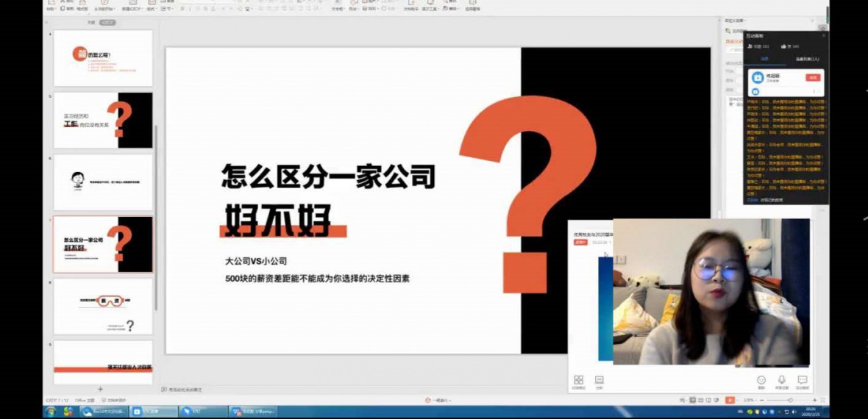Click the four-square grid icon in live window
Viewport: 868px width, 419px height.
click(579, 380)
